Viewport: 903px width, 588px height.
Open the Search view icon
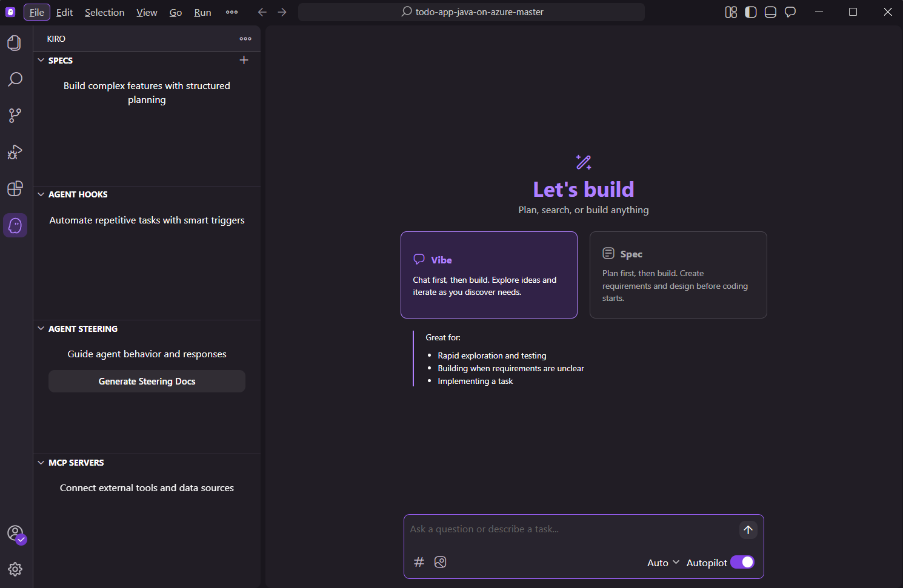(x=15, y=79)
